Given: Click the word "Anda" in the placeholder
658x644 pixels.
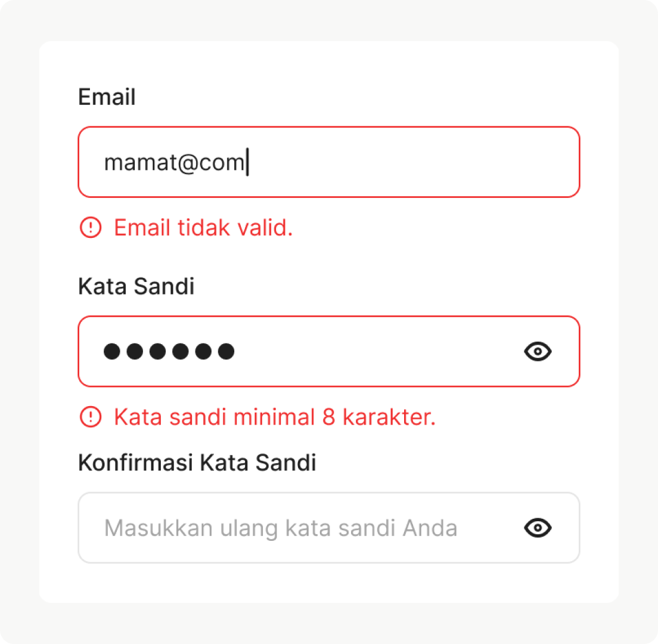Looking at the screenshot, I should (430, 528).
